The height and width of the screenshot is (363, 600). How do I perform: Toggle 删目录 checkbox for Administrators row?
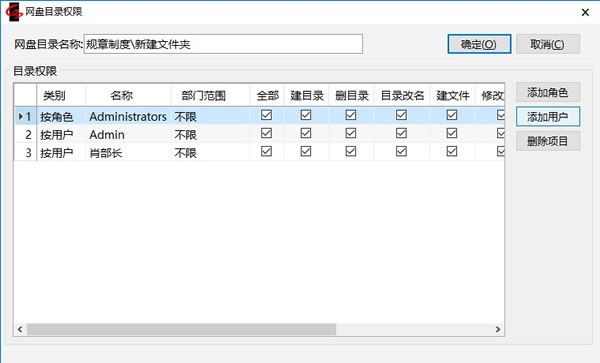pyautogui.click(x=351, y=115)
